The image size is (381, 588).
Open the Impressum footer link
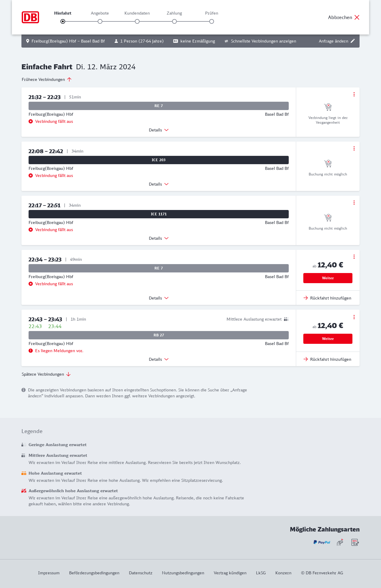[49, 573]
